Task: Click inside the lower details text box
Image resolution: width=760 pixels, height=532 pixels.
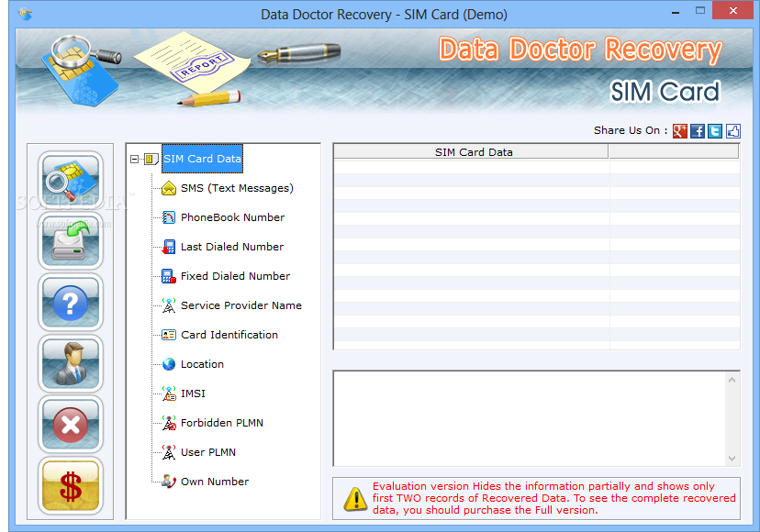Action: (x=531, y=418)
